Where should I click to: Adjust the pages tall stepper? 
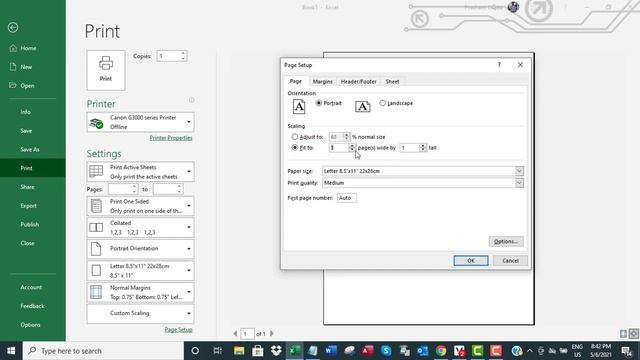[x=423, y=148]
